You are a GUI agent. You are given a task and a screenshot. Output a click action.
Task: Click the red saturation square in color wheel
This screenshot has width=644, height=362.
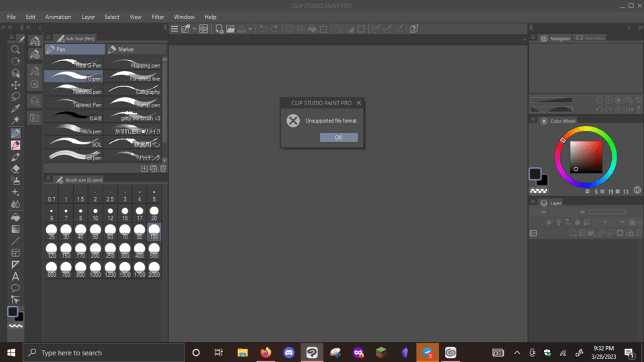coord(586,157)
